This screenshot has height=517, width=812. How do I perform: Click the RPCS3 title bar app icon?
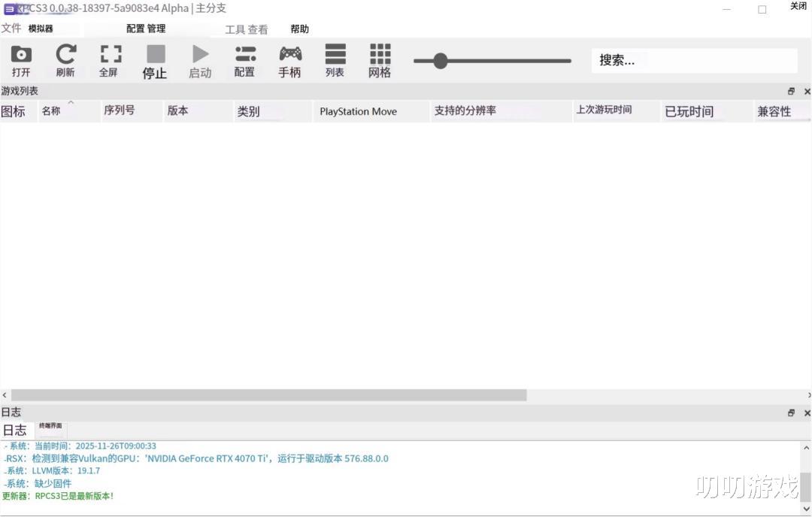[x=9, y=9]
